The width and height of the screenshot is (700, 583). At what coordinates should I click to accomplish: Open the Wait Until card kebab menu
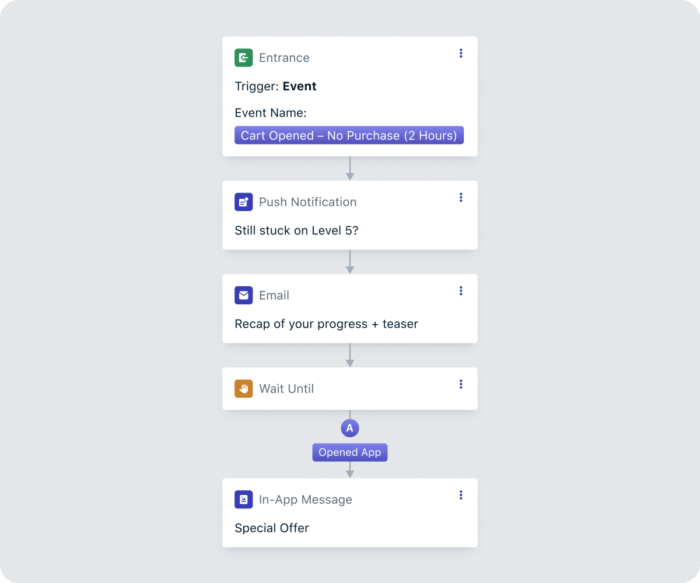pyautogui.click(x=461, y=384)
